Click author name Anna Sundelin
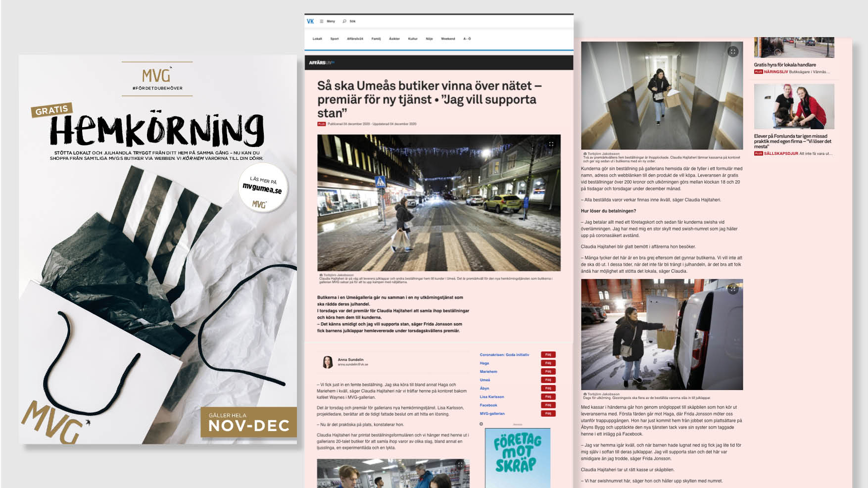The image size is (868, 488). 350,360
